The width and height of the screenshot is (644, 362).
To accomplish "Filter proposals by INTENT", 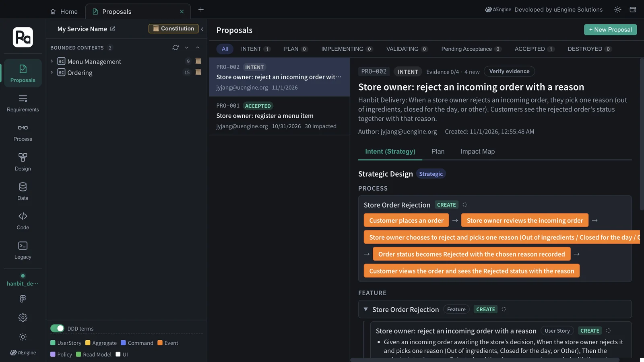I will (x=256, y=49).
